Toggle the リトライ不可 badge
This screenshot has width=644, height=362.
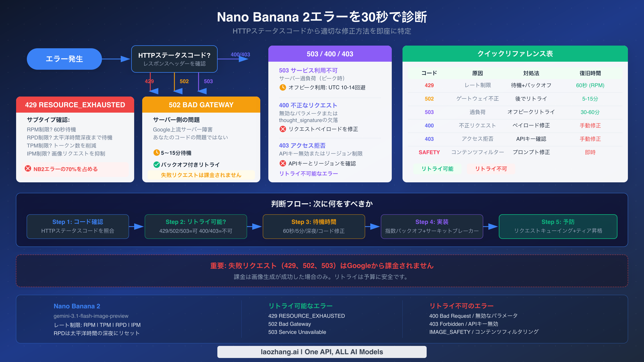(491, 169)
